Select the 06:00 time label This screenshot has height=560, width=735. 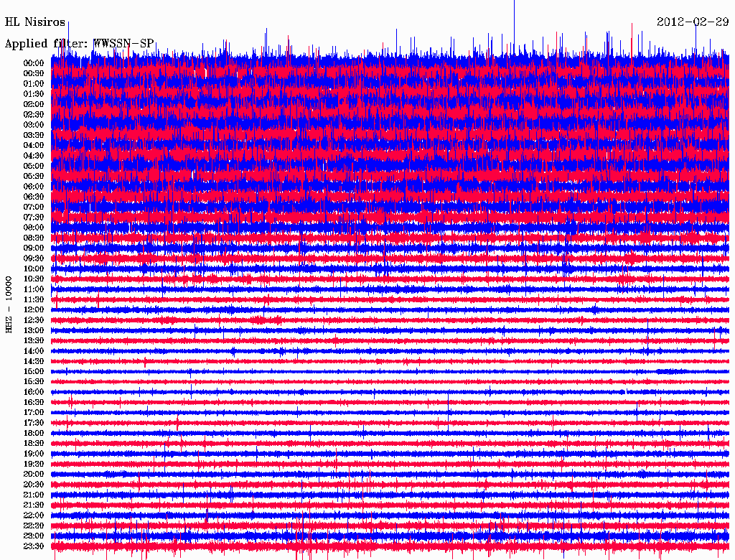tap(34, 186)
